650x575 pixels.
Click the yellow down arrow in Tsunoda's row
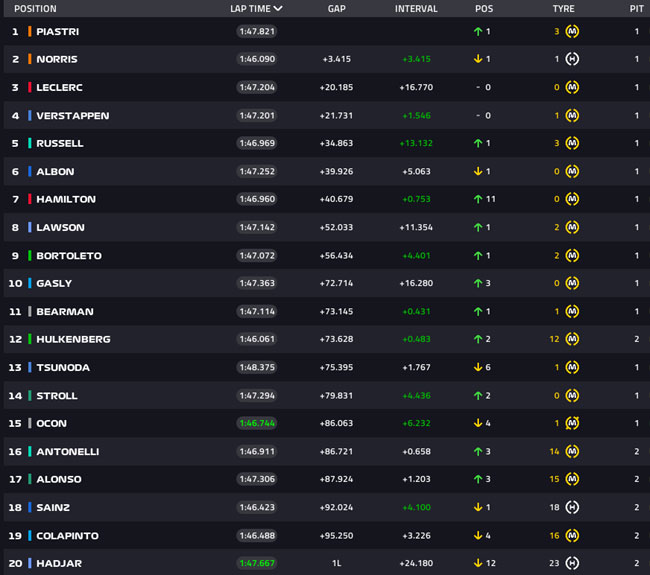[x=478, y=367]
